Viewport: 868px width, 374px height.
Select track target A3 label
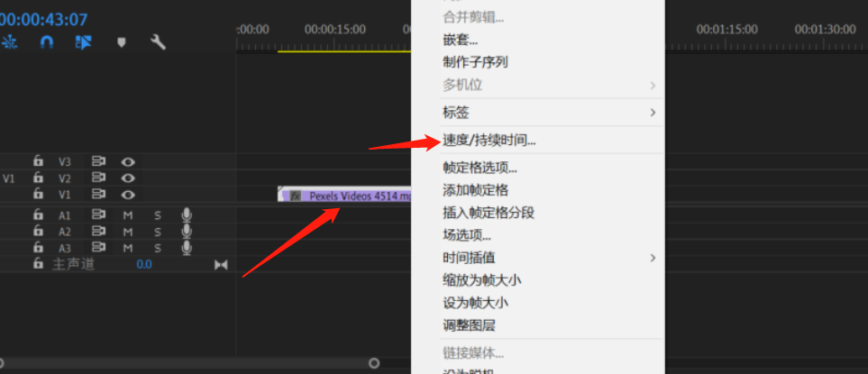(x=65, y=249)
